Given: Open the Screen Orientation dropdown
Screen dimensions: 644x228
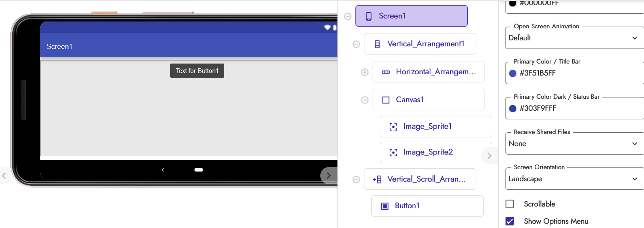Looking at the screenshot, I should click(575, 179).
